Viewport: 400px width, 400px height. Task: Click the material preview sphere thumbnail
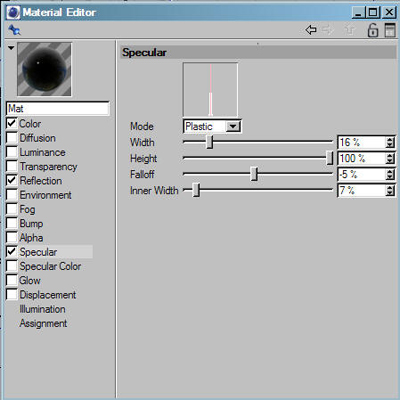44,69
